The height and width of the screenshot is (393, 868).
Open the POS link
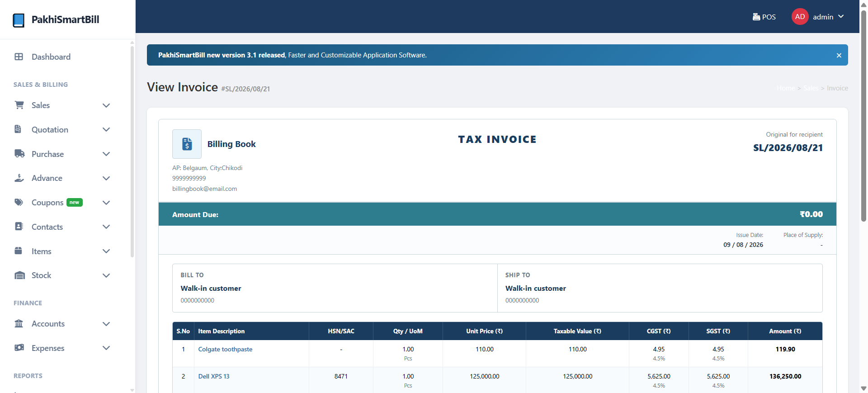click(x=764, y=17)
